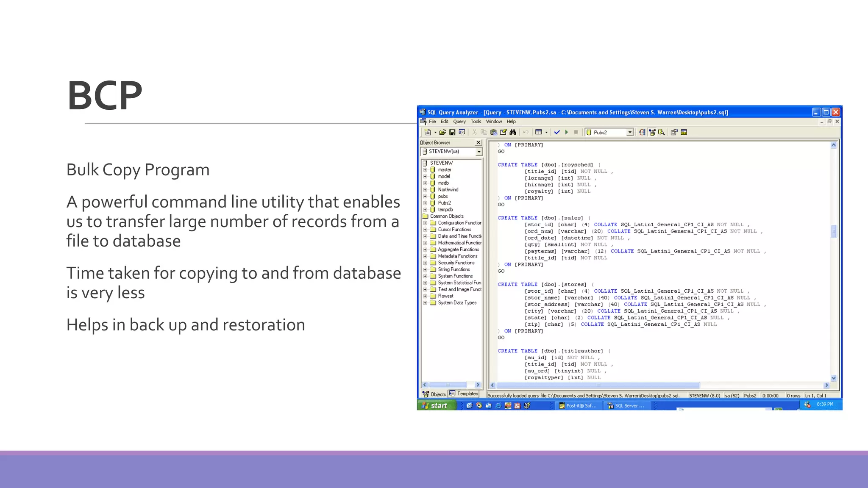Expand the Northwind database node
This screenshot has height=488, width=868.
coord(425,190)
